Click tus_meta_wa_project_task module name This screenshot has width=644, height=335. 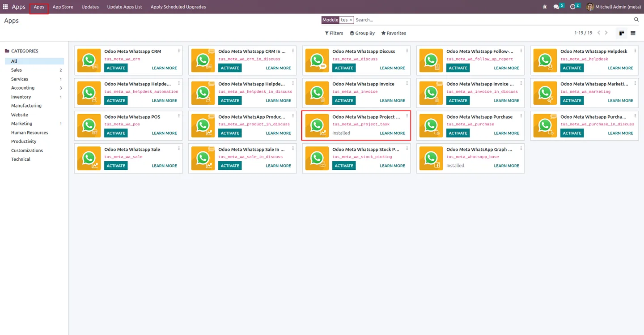point(361,124)
